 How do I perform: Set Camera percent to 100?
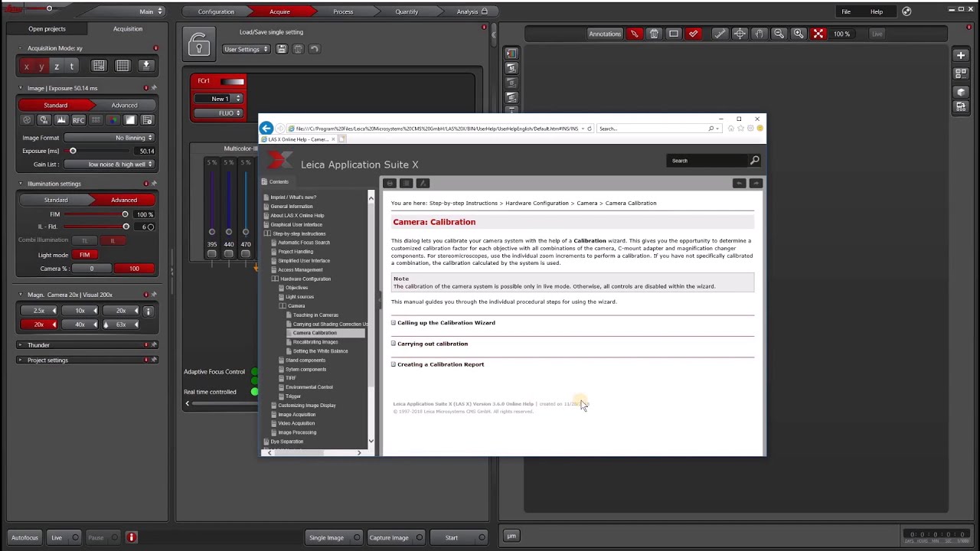(x=134, y=269)
